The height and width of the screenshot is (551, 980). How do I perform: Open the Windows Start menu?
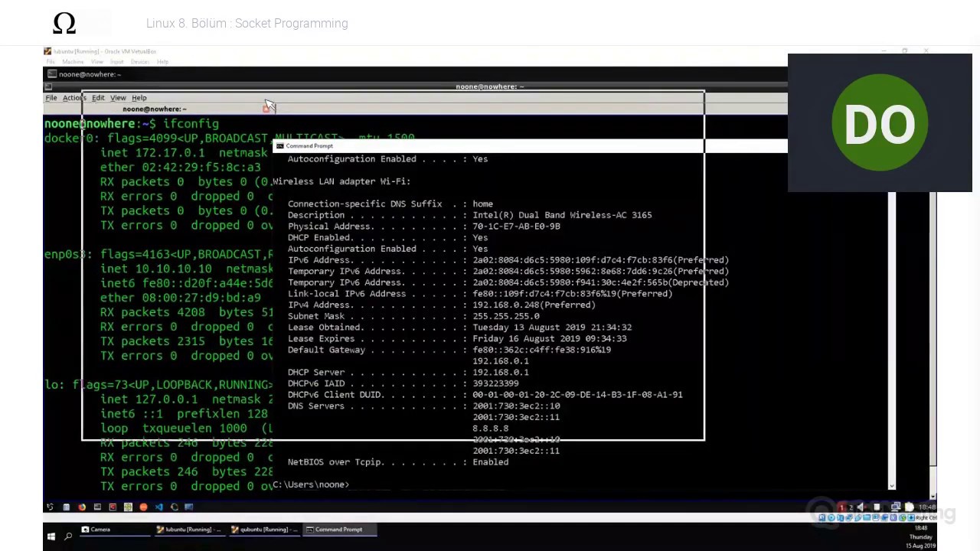[51, 536]
